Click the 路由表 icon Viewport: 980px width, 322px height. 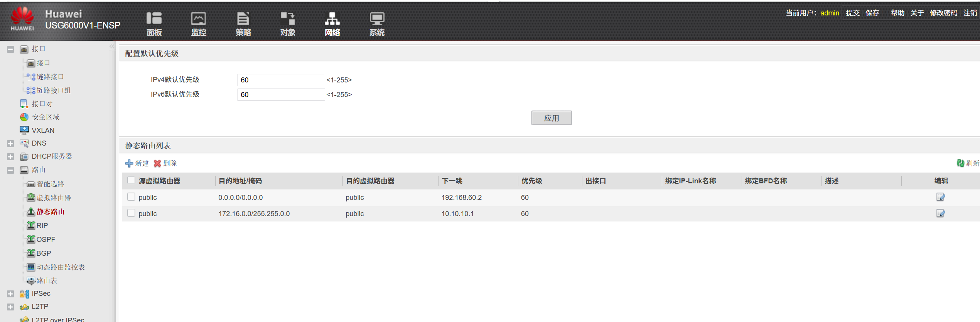pos(31,280)
